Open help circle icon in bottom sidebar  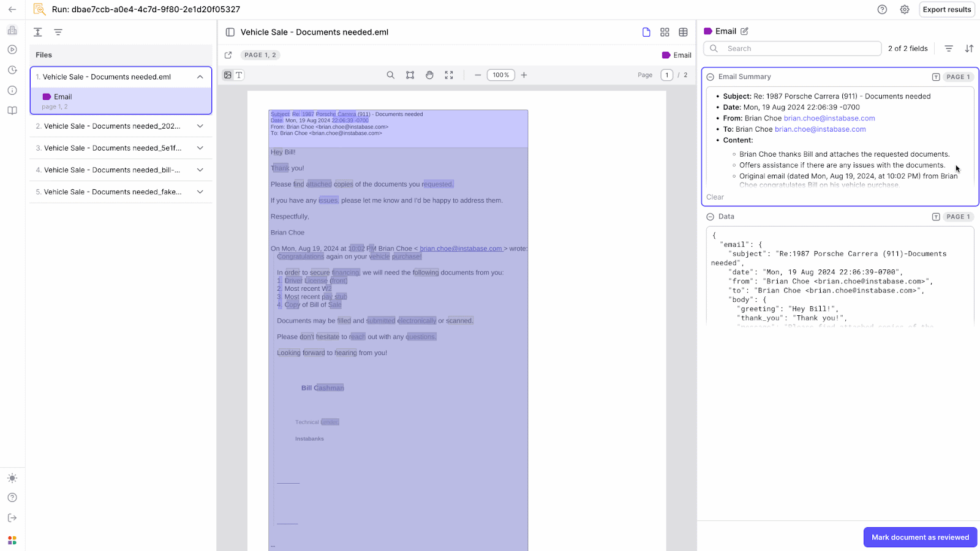pyautogui.click(x=12, y=498)
